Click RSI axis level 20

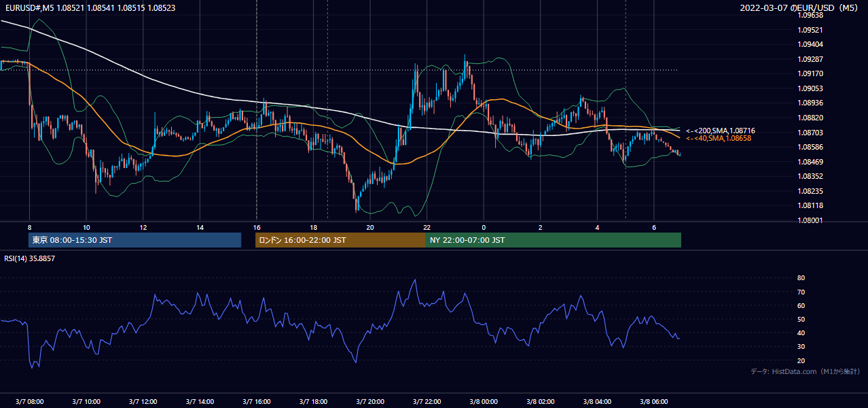[801, 360]
